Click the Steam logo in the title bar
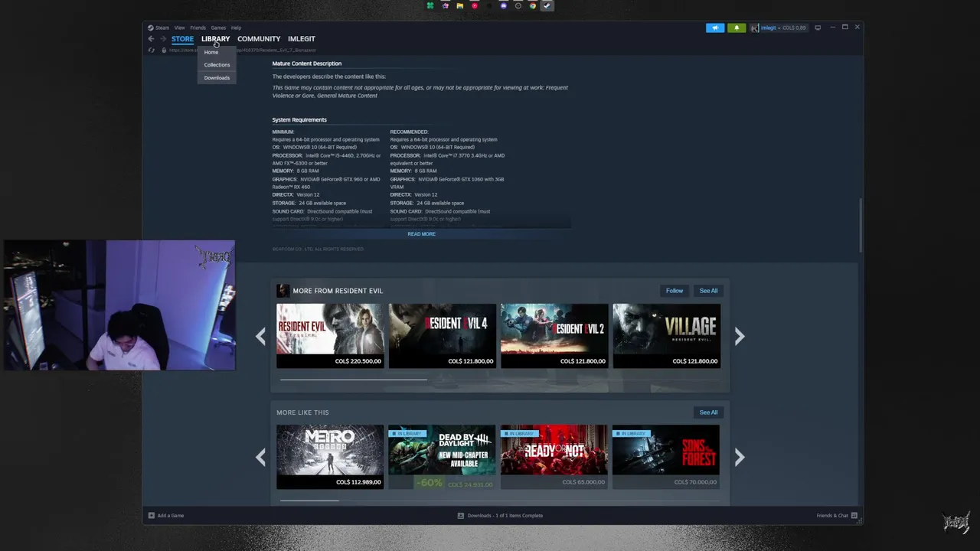Viewport: 980px width, 551px height. pyautogui.click(x=151, y=28)
